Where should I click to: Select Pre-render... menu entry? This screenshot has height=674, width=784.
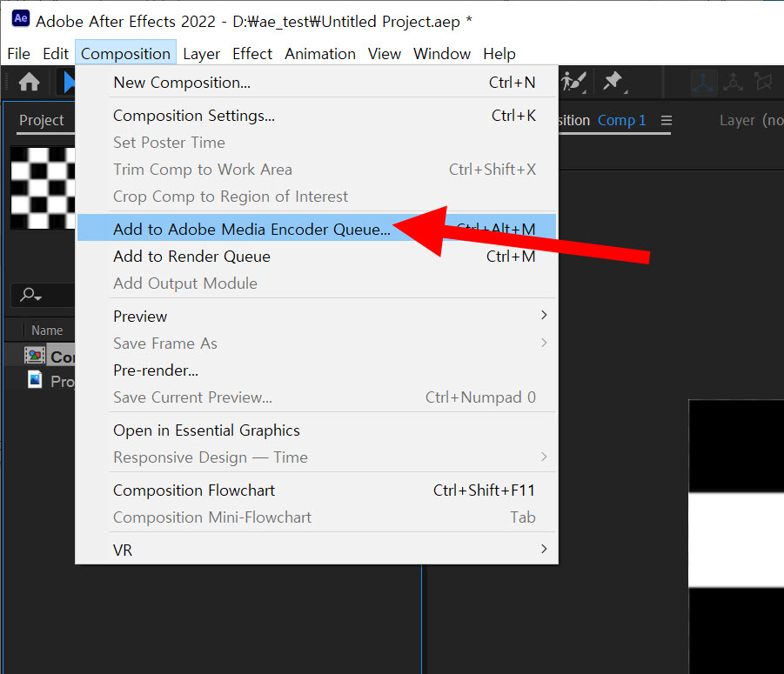click(317, 370)
